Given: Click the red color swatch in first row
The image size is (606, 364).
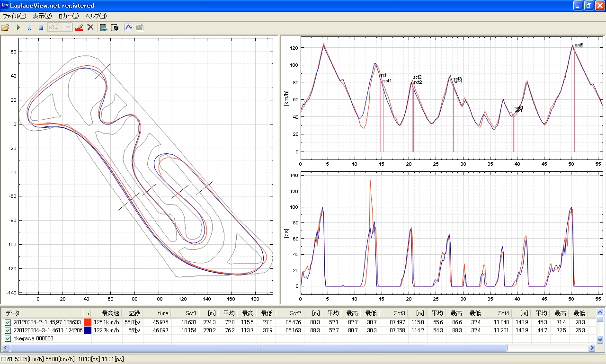Looking at the screenshot, I should pyautogui.click(x=88, y=322).
